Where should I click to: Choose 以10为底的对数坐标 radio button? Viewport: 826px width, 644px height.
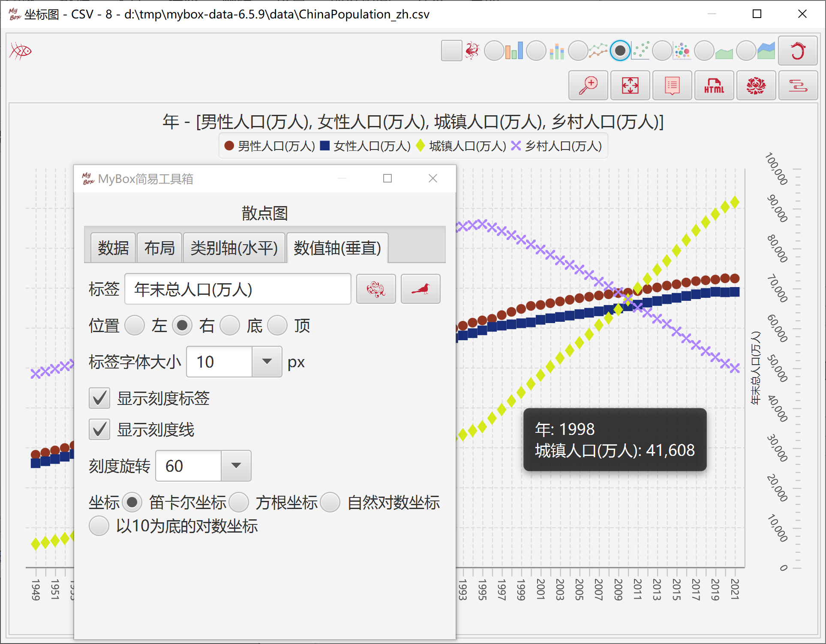(x=99, y=526)
